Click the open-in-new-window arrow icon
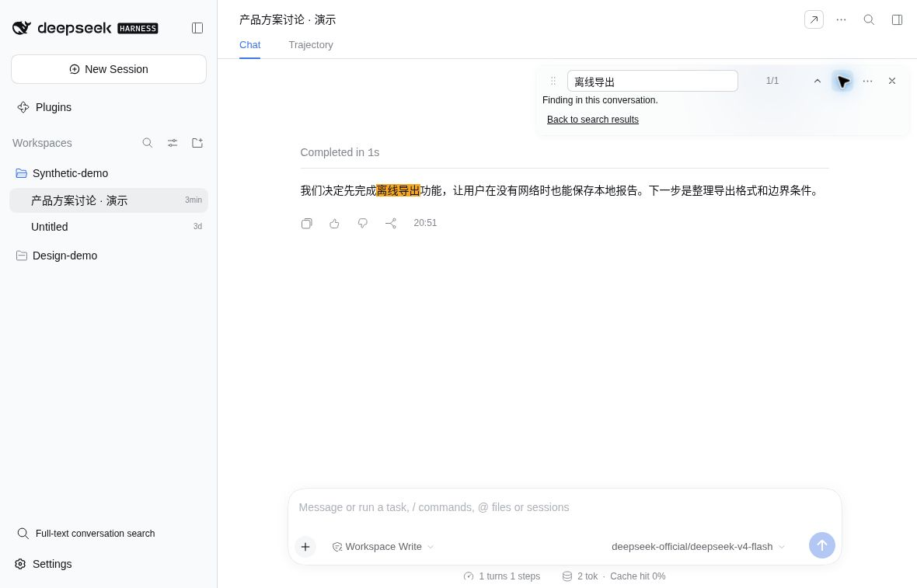This screenshot has width=917, height=588. pos(814,19)
